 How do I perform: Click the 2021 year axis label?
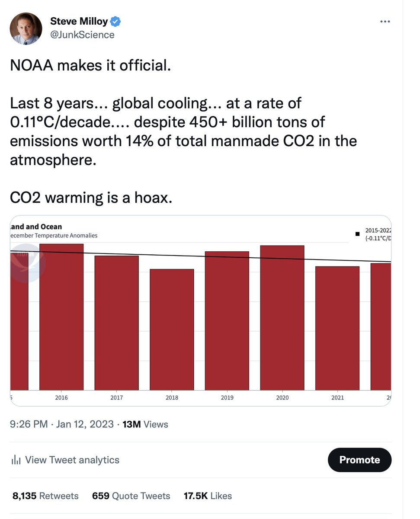point(337,398)
